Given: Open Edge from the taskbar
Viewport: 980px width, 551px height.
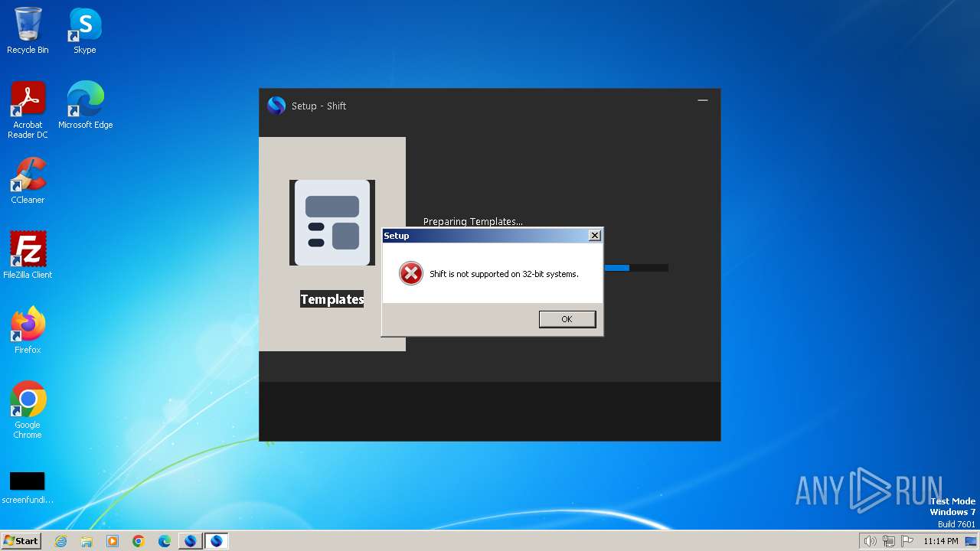Looking at the screenshot, I should point(165,541).
